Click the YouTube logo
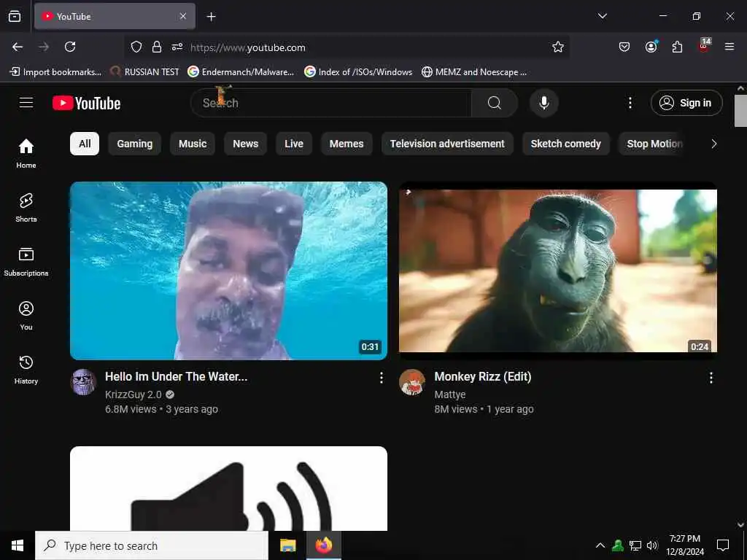The width and height of the screenshot is (747, 560). 87,103
